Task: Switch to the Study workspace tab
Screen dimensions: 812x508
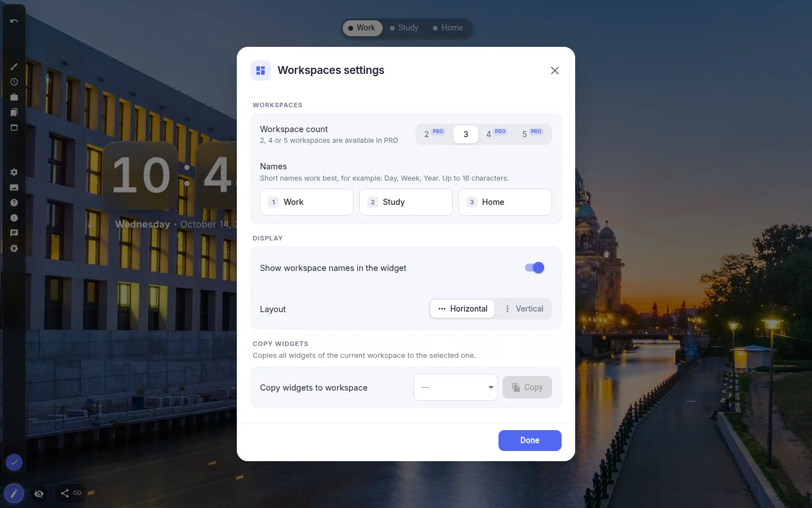Action: (404, 28)
